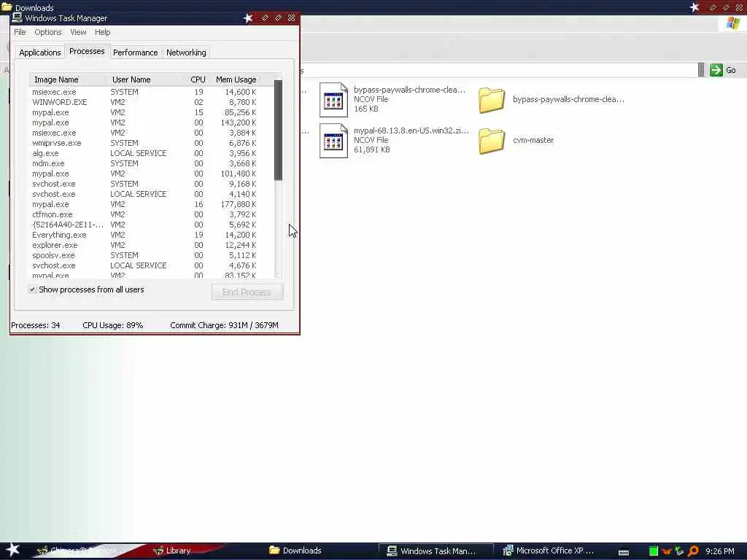Sort processes by Mem Usage column

(x=236, y=79)
